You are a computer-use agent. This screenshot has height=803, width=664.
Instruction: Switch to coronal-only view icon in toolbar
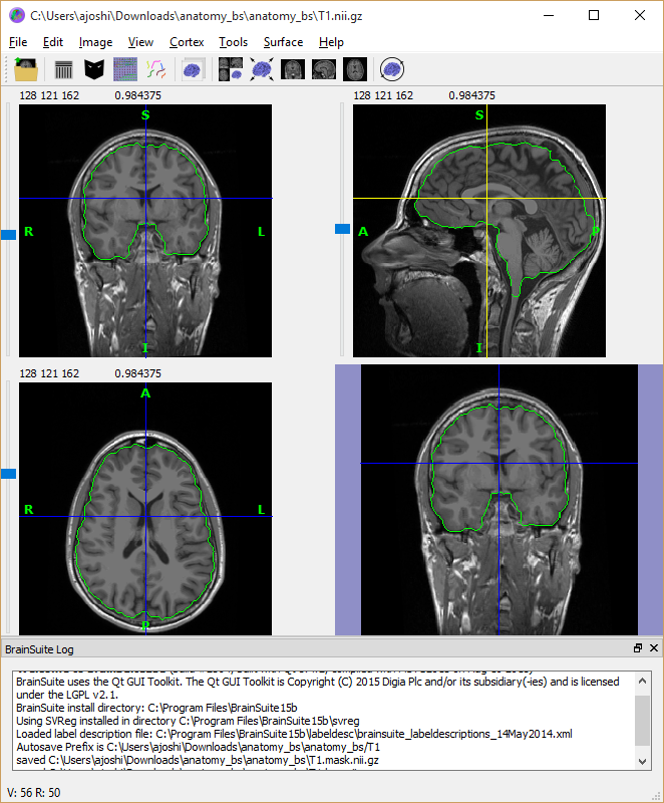pos(292,70)
